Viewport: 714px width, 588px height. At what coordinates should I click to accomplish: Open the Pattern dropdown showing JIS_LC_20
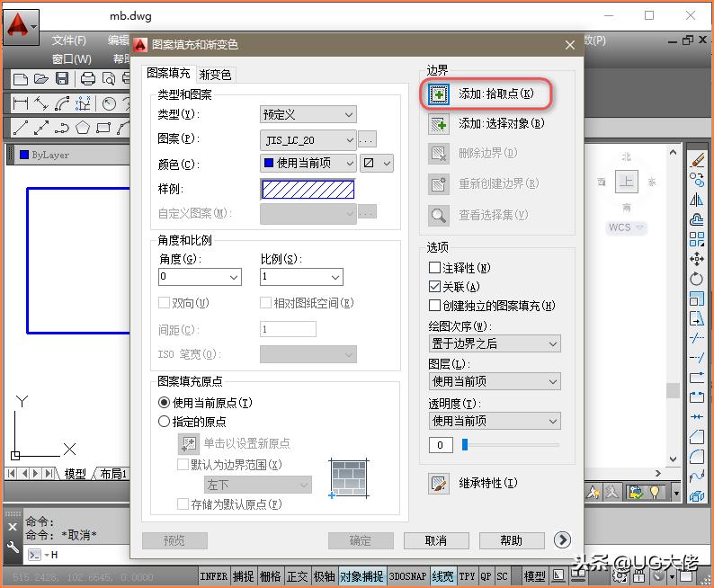click(308, 140)
